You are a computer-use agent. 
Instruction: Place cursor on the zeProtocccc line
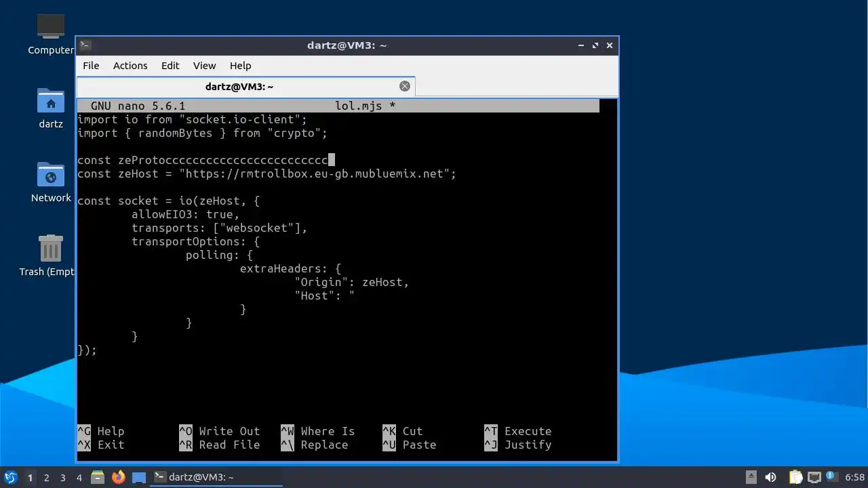point(206,160)
